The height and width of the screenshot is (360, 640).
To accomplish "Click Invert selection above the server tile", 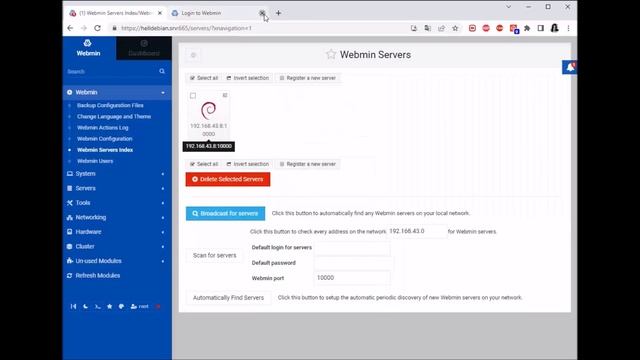I will point(248,78).
